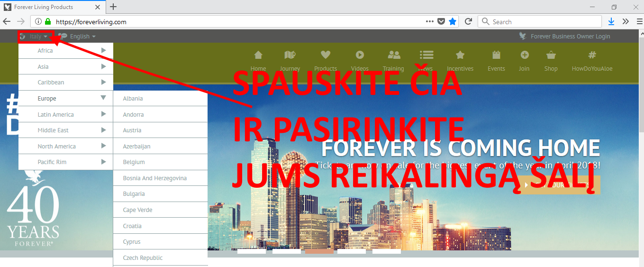Open the Videos play icon
Viewport: 644px width, 267px height.
[x=360, y=55]
